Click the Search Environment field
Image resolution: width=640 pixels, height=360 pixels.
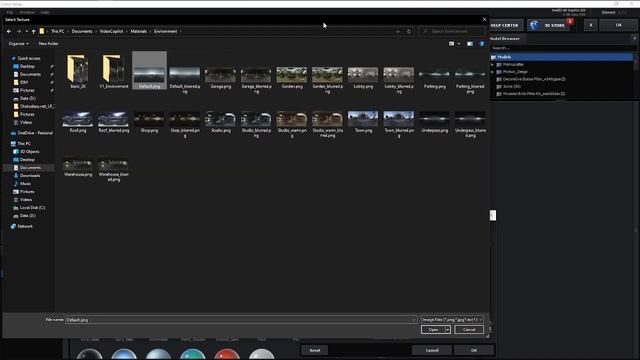[452, 31]
